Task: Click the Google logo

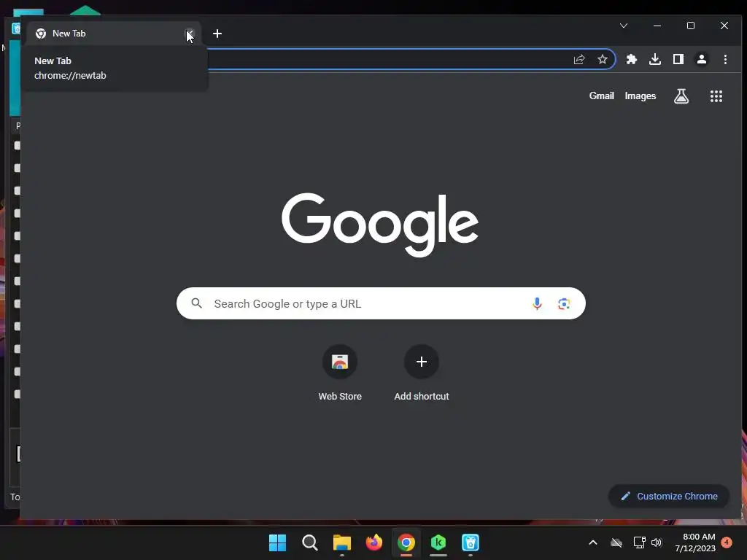Action: 379,225
